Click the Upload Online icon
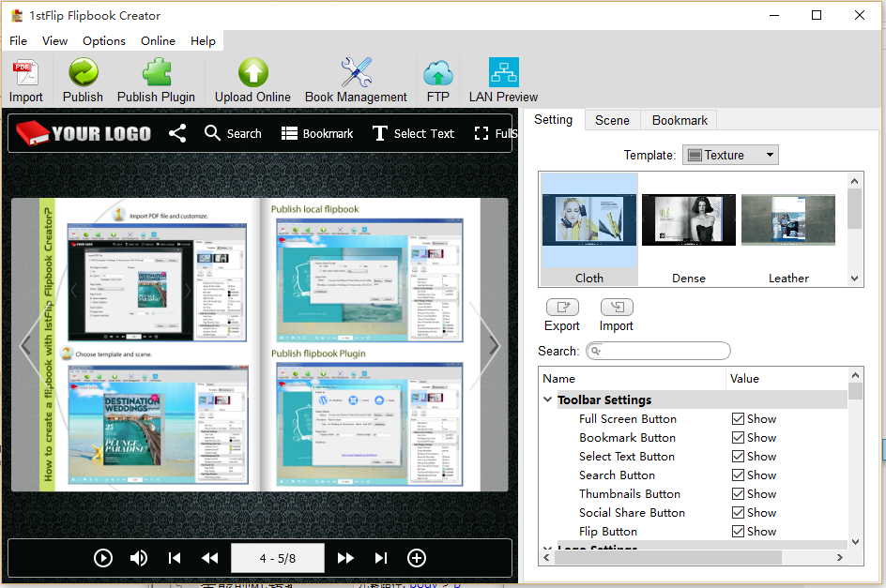The height and width of the screenshot is (588, 886). [x=252, y=73]
